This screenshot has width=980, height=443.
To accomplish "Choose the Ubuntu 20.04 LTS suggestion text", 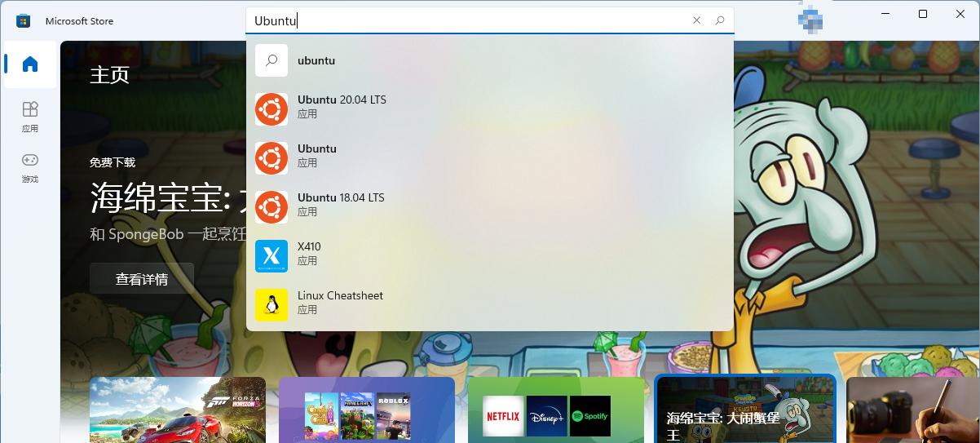I will click(x=342, y=100).
